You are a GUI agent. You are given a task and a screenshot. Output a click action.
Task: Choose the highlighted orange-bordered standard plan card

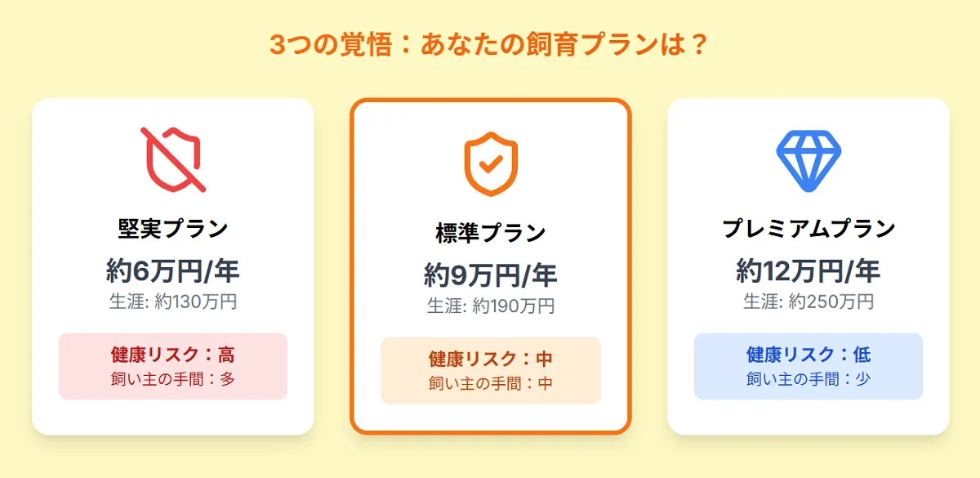[491, 266]
